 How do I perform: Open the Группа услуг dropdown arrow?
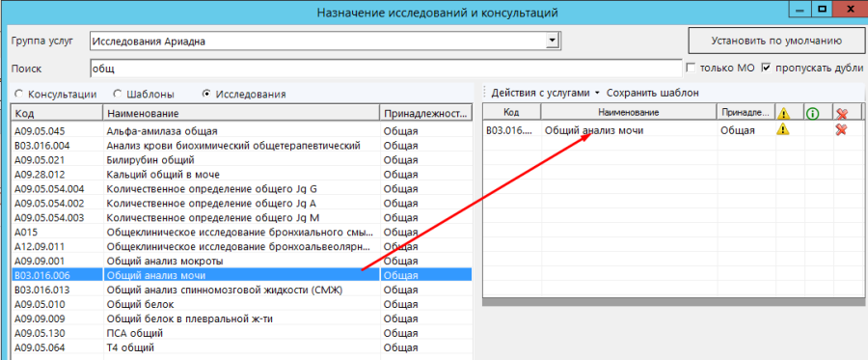click(x=551, y=41)
